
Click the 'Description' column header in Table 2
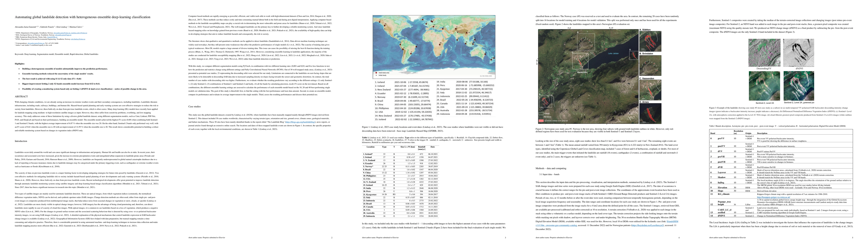[x=762, y=133]
